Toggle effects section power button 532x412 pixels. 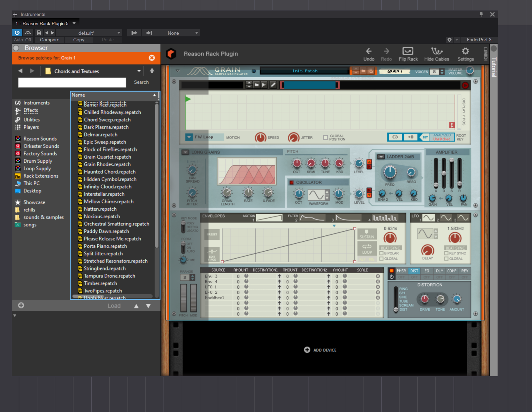pyautogui.click(x=392, y=277)
